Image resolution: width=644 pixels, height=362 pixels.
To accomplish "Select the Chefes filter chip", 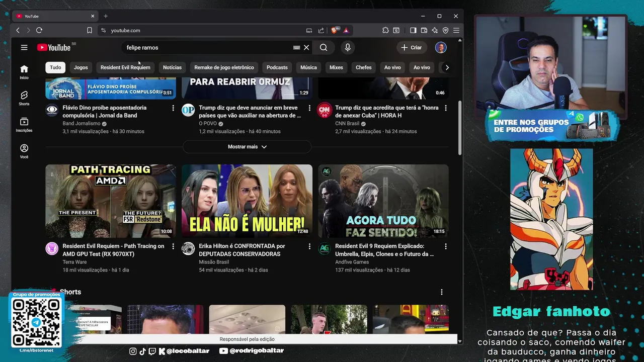I will 364,67.
